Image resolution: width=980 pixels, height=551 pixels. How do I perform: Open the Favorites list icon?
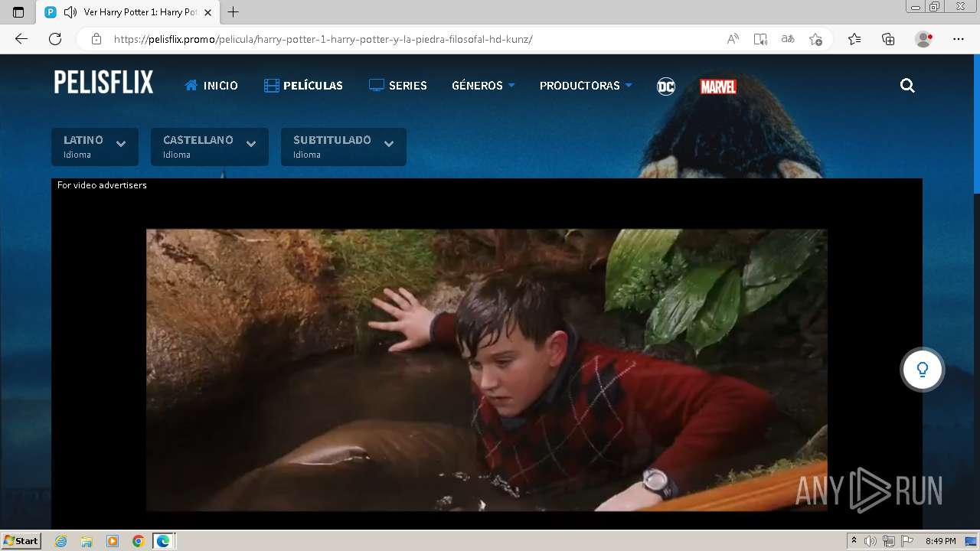[x=854, y=39]
